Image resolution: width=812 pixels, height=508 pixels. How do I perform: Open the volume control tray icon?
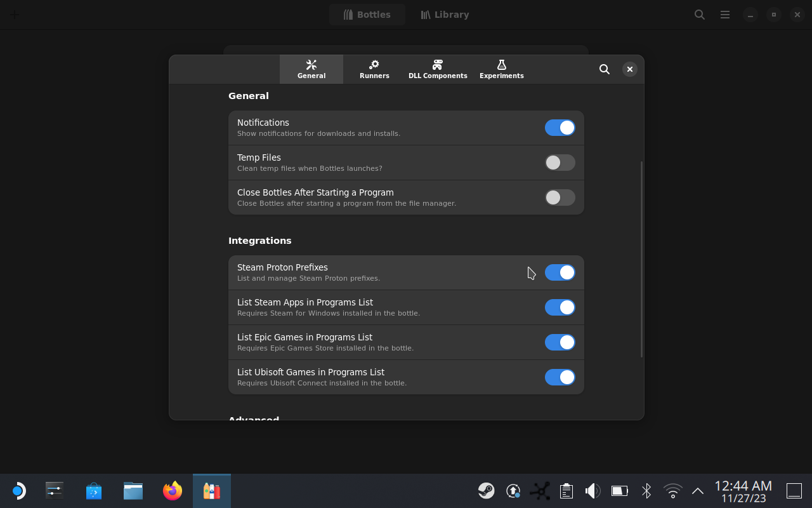[x=593, y=491]
